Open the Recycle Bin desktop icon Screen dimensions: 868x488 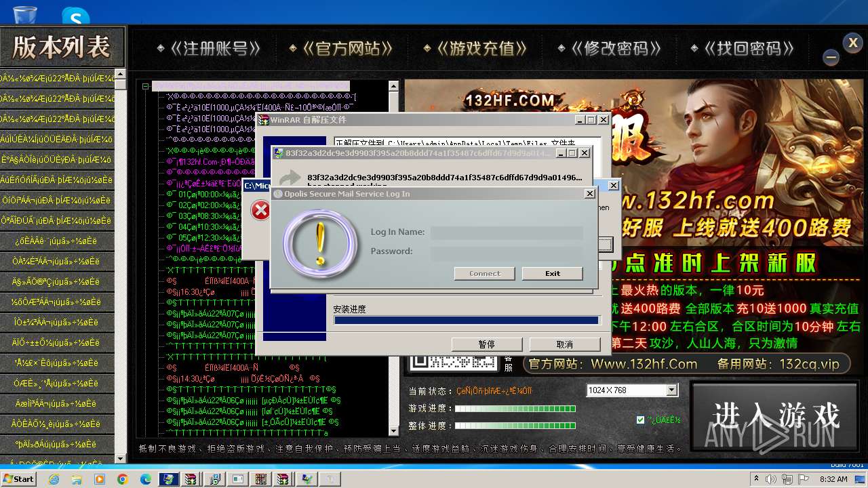25,14
